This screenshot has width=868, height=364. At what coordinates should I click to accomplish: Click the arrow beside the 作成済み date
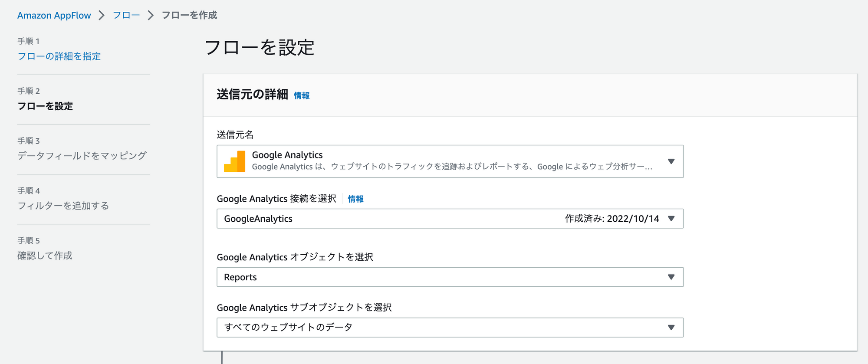[x=671, y=219]
